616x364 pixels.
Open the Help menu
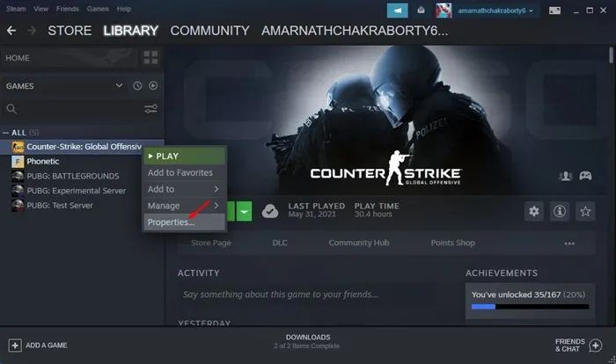(124, 9)
